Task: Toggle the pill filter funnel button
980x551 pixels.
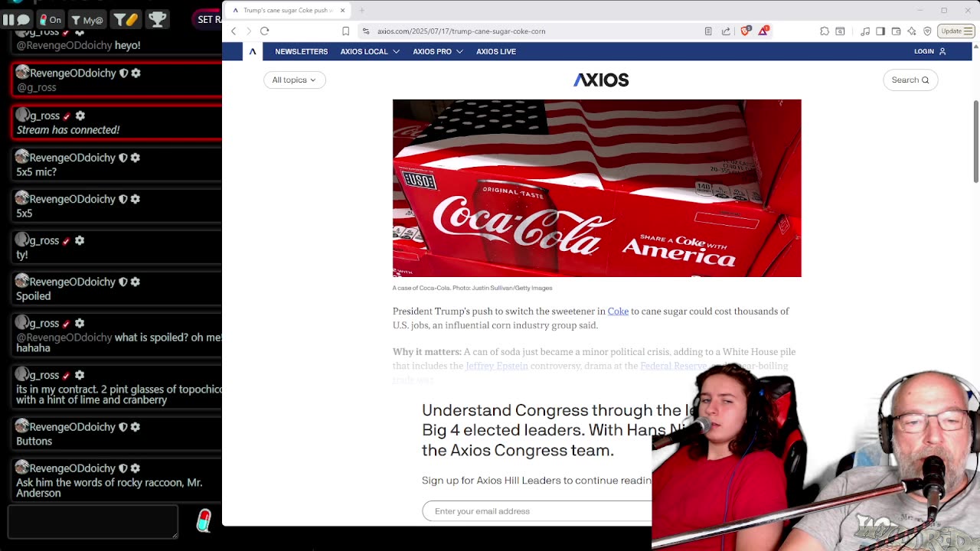Action: (x=126, y=20)
